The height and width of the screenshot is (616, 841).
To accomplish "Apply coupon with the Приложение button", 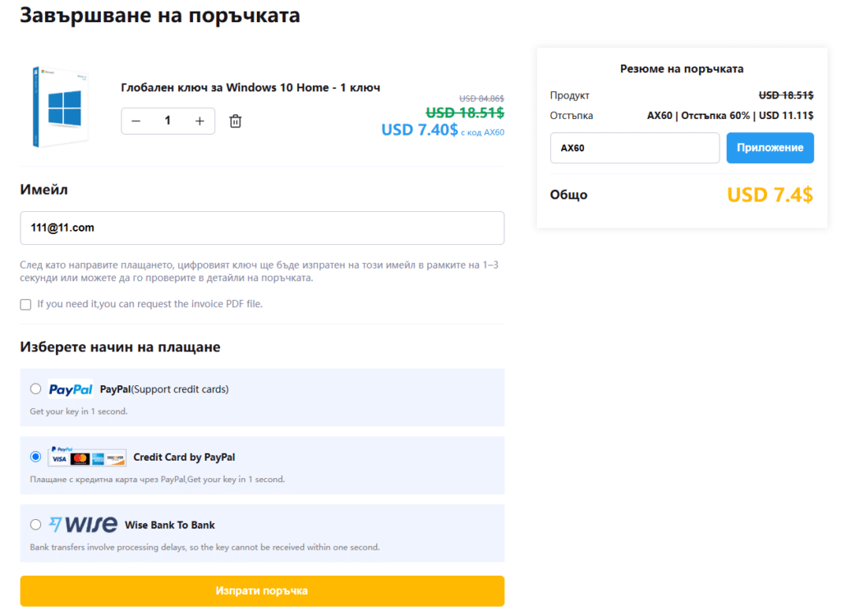I will click(x=770, y=148).
